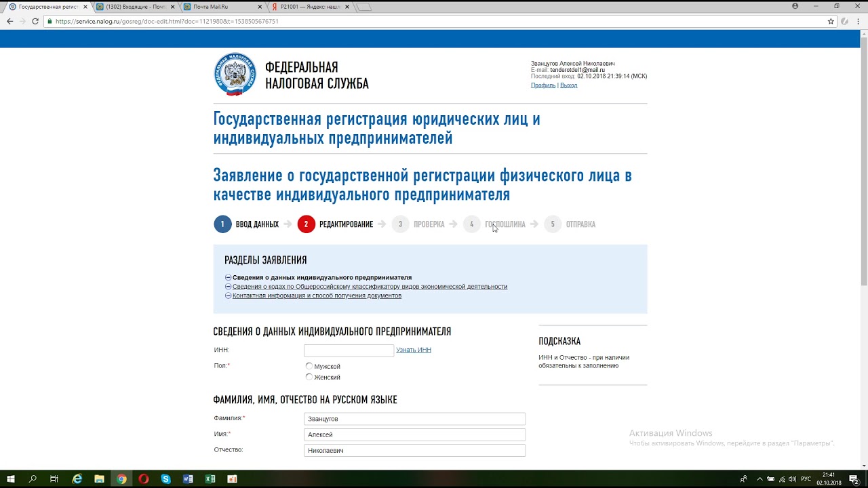Screen dimensions: 868x488
Task: Open Skype from taskbar
Action: coord(166,479)
